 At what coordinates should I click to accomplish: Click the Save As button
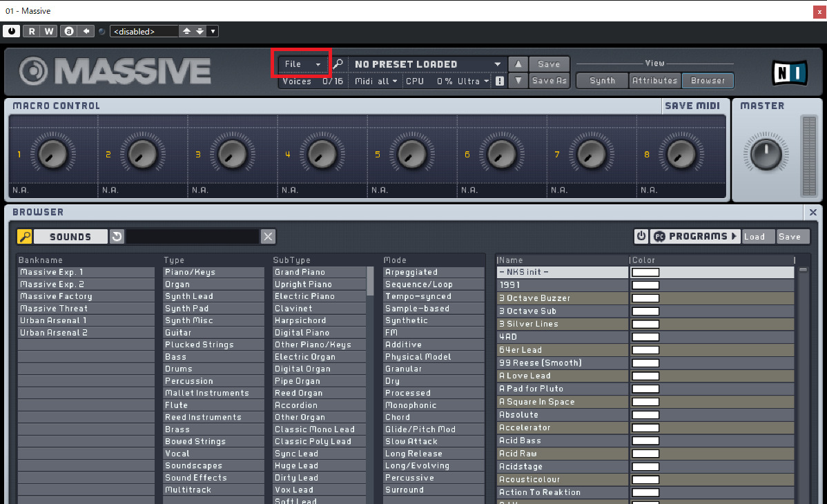pos(549,81)
